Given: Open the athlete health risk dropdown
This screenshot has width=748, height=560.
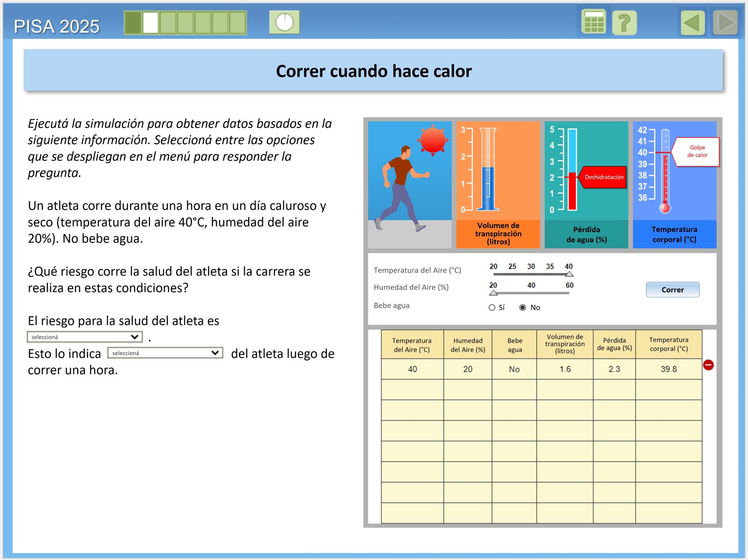Looking at the screenshot, I should [x=85, y=337].
